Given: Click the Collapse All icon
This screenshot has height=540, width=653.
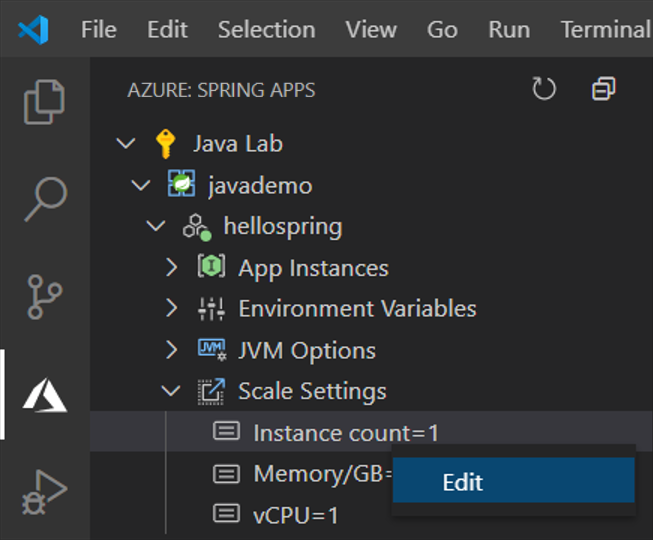Looking at the screenshot, I should pyautogui.click(x=603, y=90).
